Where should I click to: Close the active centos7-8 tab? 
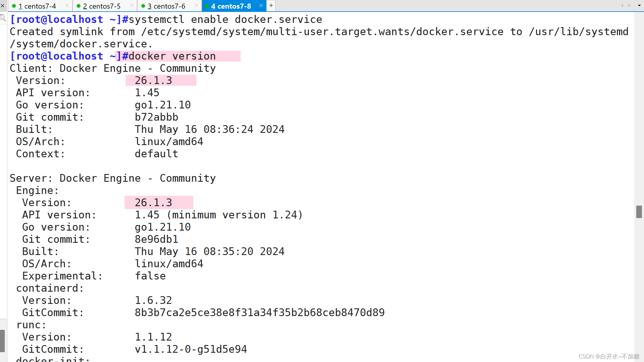pyautogui.click(x=261, y=6)
